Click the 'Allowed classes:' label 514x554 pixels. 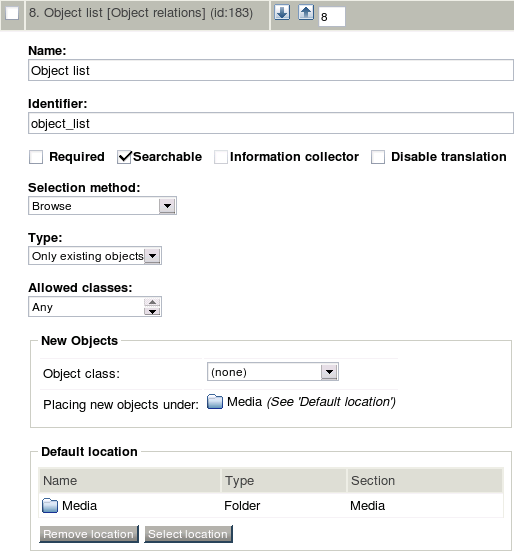coord(80,288)
